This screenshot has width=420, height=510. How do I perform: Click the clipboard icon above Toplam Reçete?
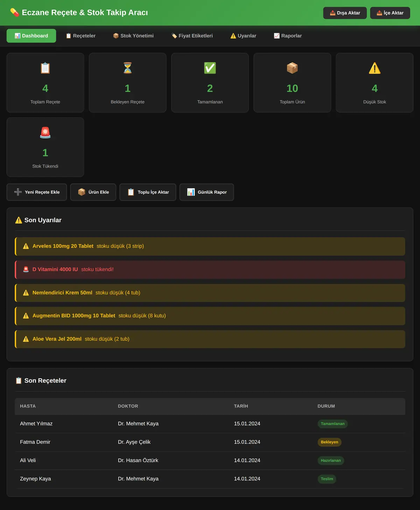(45, 68)
